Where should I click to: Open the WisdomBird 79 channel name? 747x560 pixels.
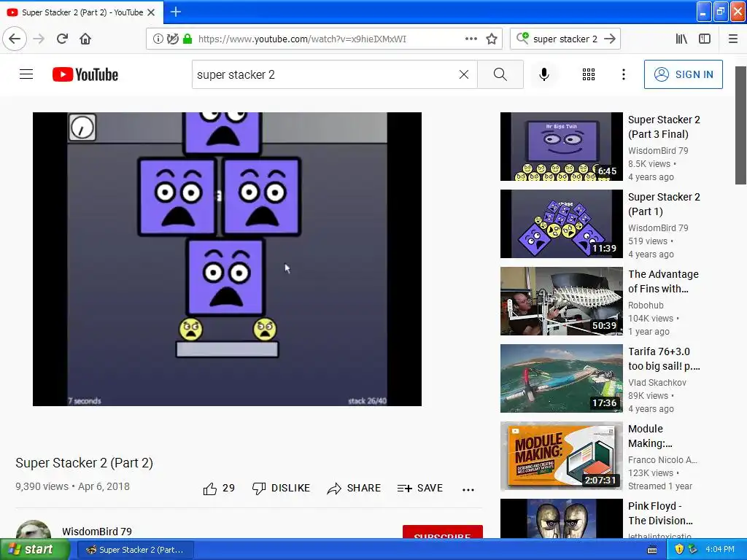[97, 532]
